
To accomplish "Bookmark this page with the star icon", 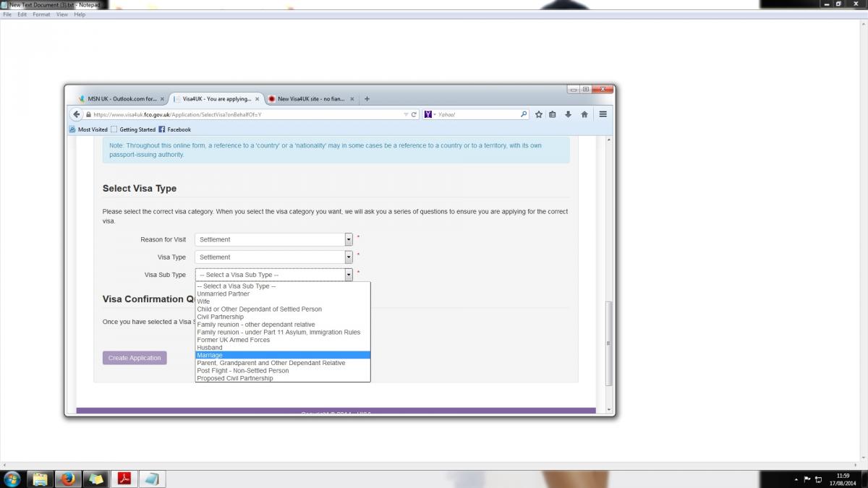I will 539,114.
